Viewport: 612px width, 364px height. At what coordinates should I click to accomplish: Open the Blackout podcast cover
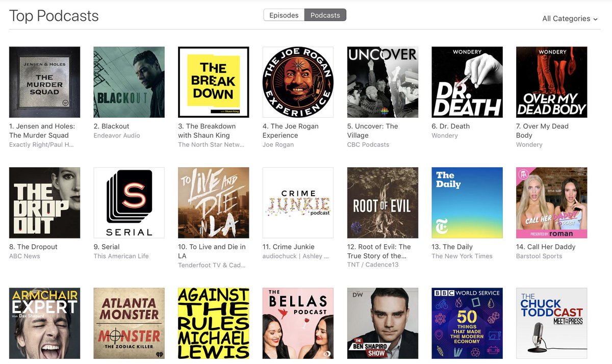pyautogui.click(x=129, y=82)
